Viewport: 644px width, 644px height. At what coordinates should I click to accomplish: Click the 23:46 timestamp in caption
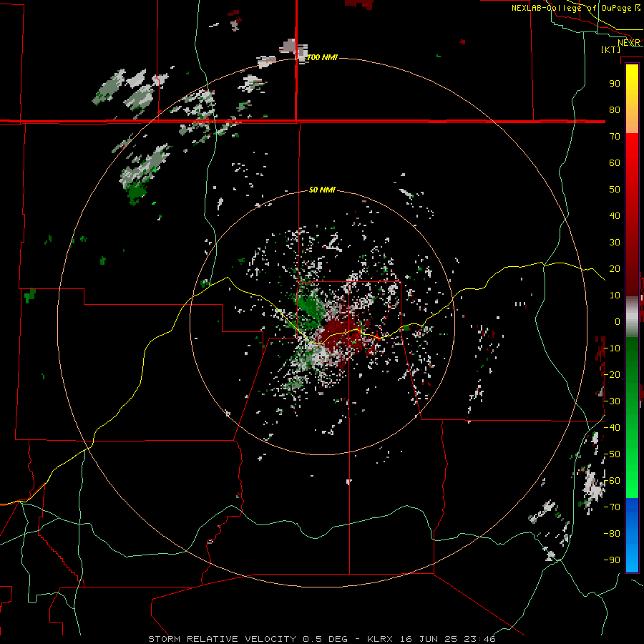click(479, 639)
